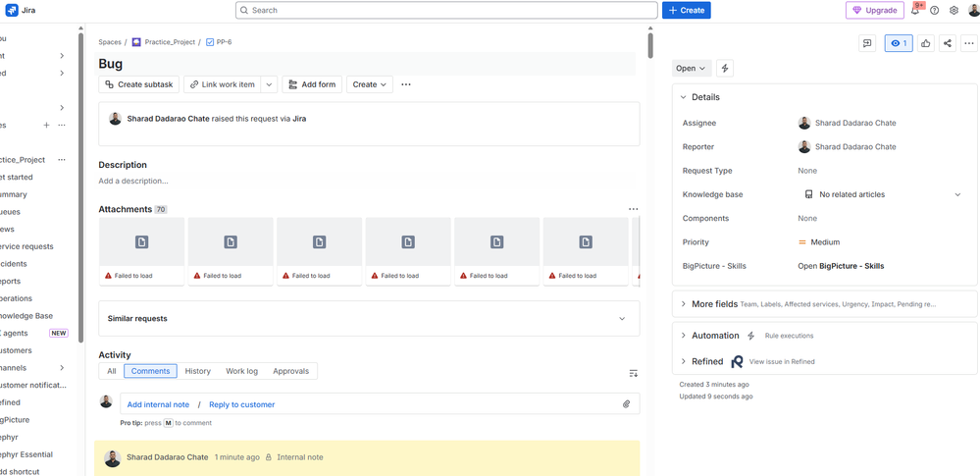This screenshot has width=980, height=476.
Task: Click the Upgrade button
Action: [x=875, y=10]
